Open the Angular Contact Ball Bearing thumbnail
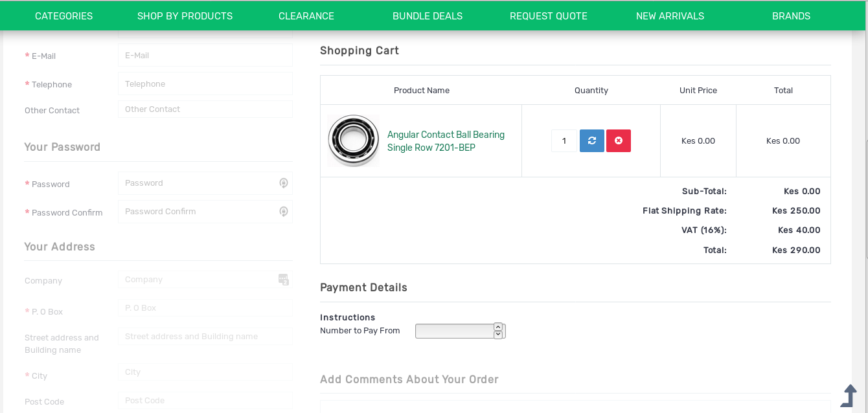This screenshot has width=868, height=413. point(354,140)
